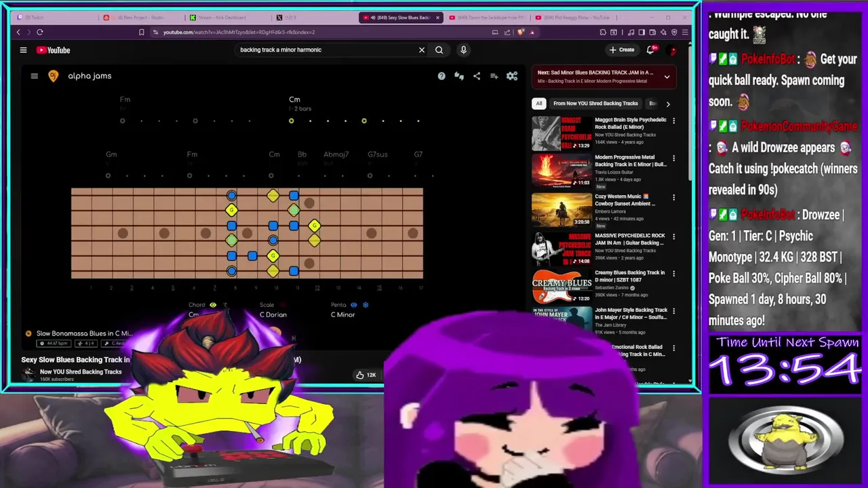Select the C Dorian scale label
This screenshot has height=488, width=868.
[273, 314]
